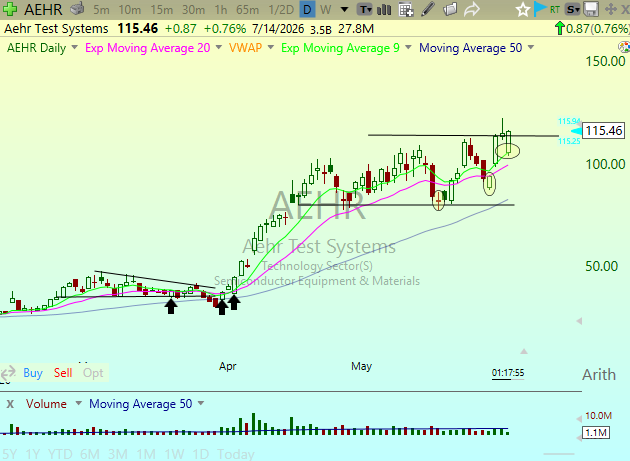Toggle the Arith scale mode

[x=599, y=375]
